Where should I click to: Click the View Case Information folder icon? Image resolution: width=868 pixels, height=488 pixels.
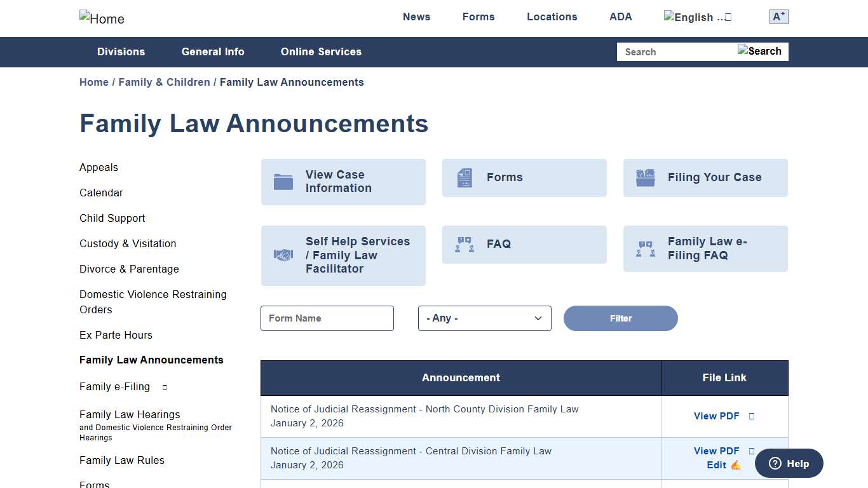point(283,181)
